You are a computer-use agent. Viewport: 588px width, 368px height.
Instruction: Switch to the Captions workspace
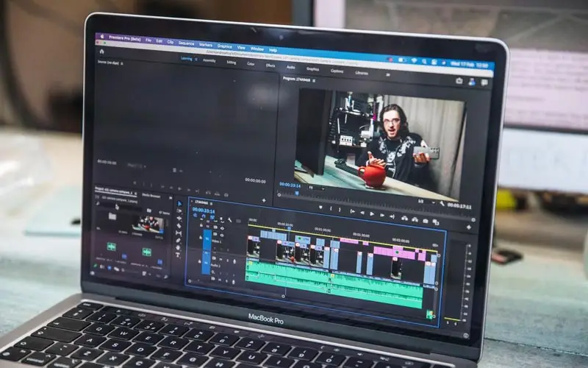tap(337, 71)
